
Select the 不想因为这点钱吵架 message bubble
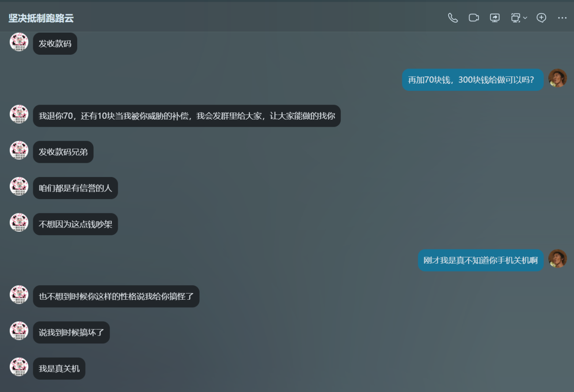[75, 224]
